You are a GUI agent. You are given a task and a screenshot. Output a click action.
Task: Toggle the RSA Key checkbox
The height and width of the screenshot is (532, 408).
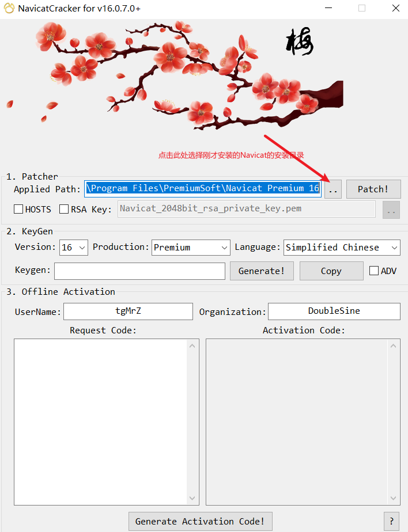64,209
